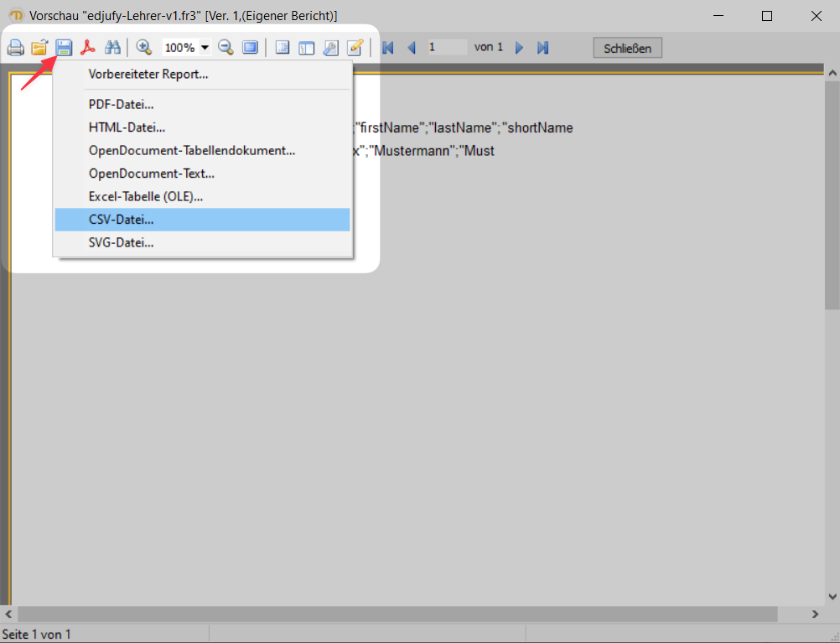Select the Zoom In magnifier icon
The image size is (840, 643).
pos(143,47)
